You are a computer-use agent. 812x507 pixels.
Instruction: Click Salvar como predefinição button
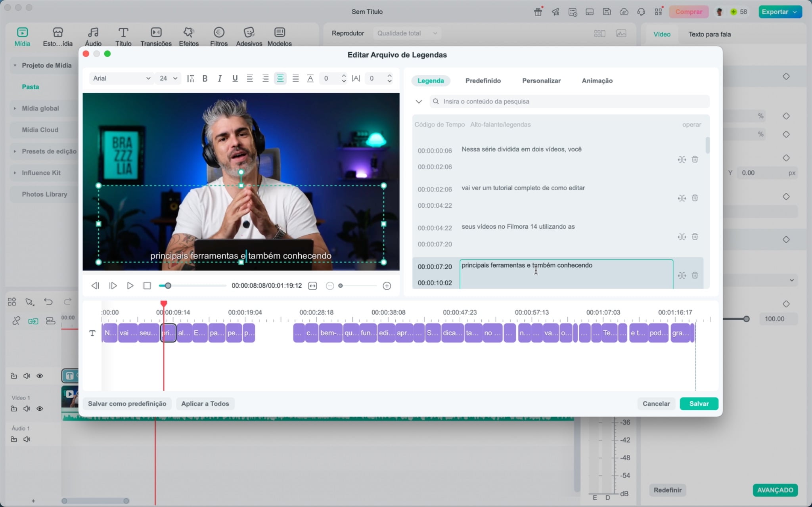[127, 404]
